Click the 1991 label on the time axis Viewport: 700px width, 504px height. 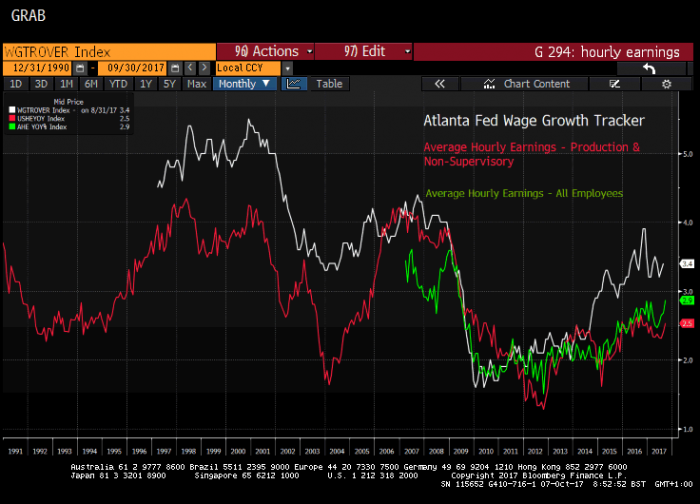15,451
